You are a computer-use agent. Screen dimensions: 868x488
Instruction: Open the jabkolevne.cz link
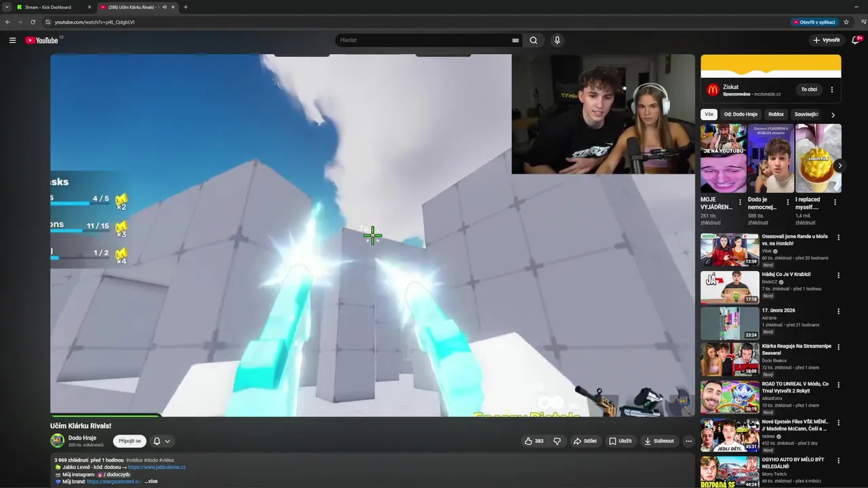[x=157, y=467]
